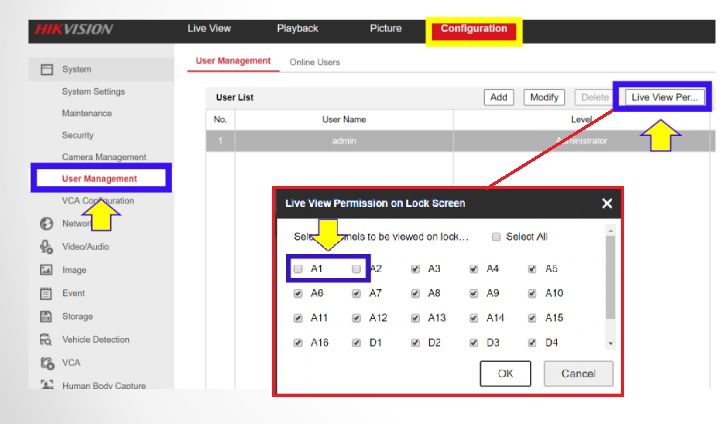Screen dimensions: 728x424
Task: Click the Image settings icon
Action: coord(46,270)
